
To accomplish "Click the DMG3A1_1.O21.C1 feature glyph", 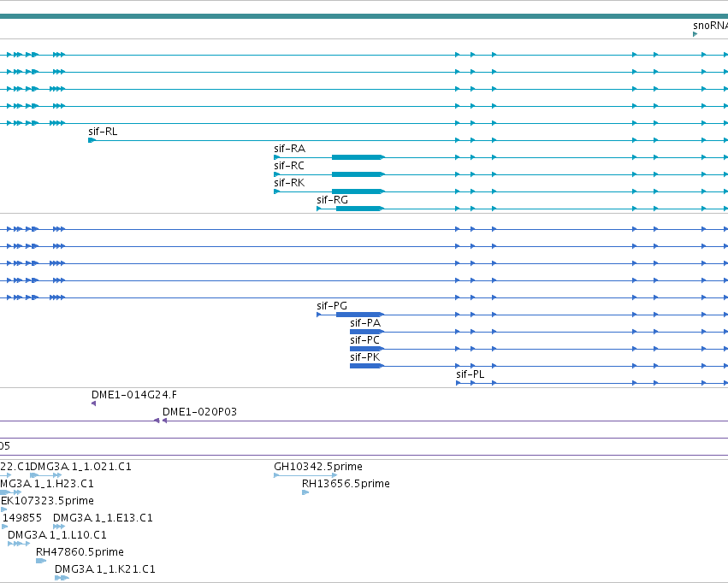I will (45, 475).
